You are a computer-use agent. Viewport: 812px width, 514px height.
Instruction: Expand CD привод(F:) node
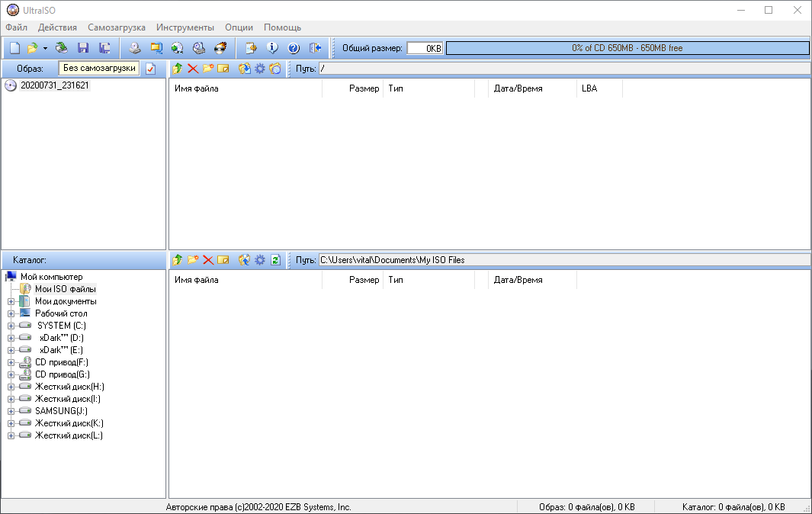coord(11,363)
